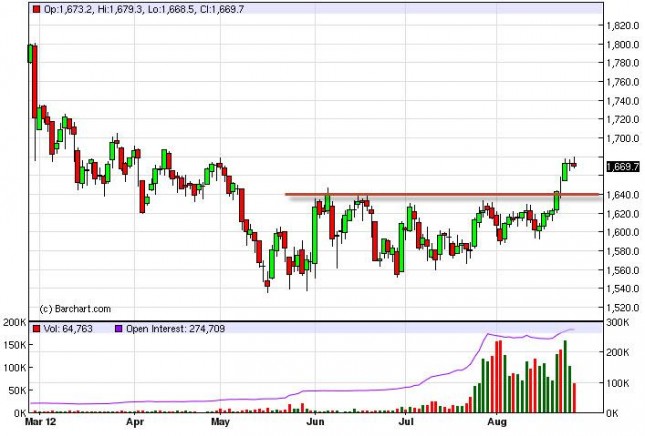Click the 1,780.0 price axis label
Image resolution: width=645 pixels, height=436 pixels.
(x=623, y=63)
